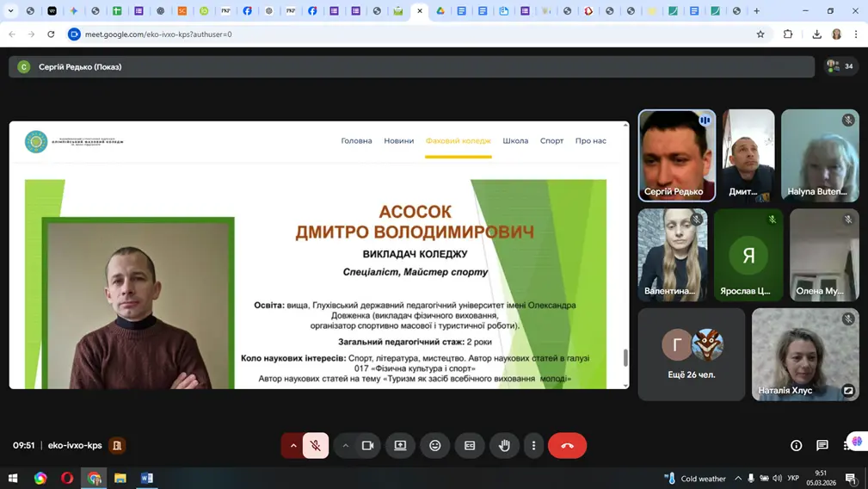Unmute the microphone in Meet toolbar
The height and width of the screenshot is (489, 868).
316,445
